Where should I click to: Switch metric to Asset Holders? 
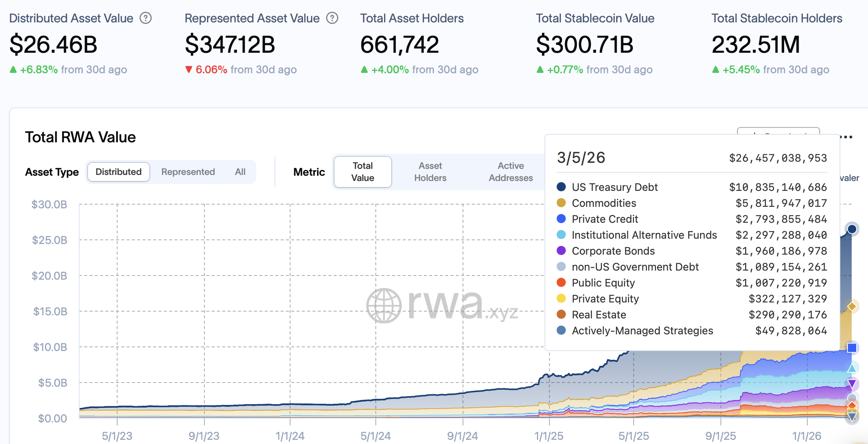[430, 172]
